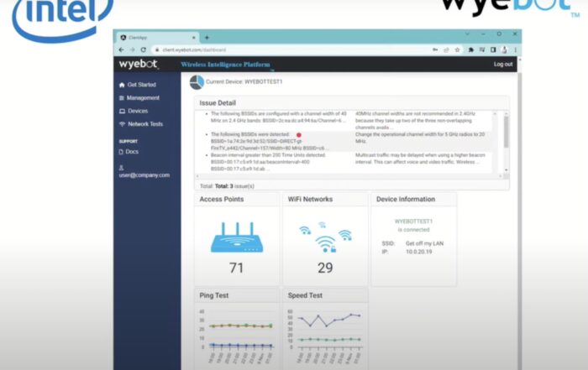The width and height of the screenshot is (588, 370).
Task: Click the Total: 3 issue(s) text
Action: 228,186
